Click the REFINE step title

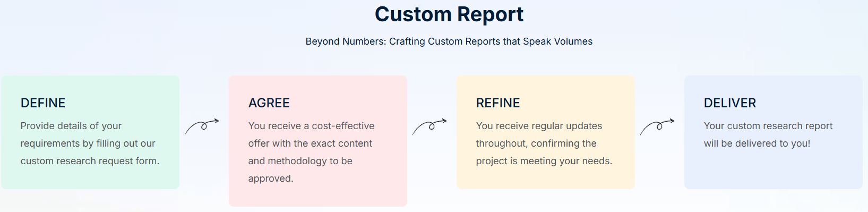(x=498, y=103)
